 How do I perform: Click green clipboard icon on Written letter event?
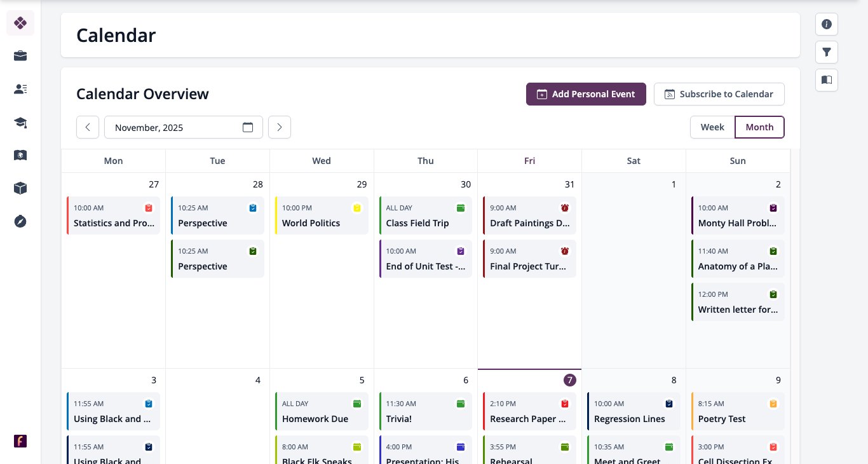pos(773,294)
